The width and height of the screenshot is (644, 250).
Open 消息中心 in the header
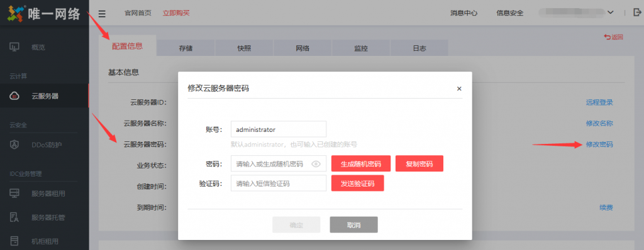click(x=464, y=13)
